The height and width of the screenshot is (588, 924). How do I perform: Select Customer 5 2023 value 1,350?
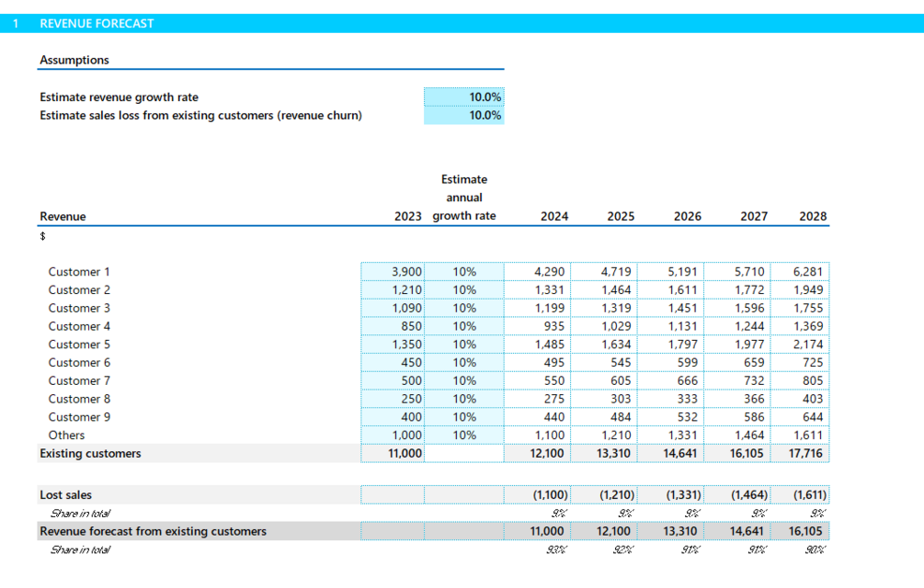coord(393,345)
